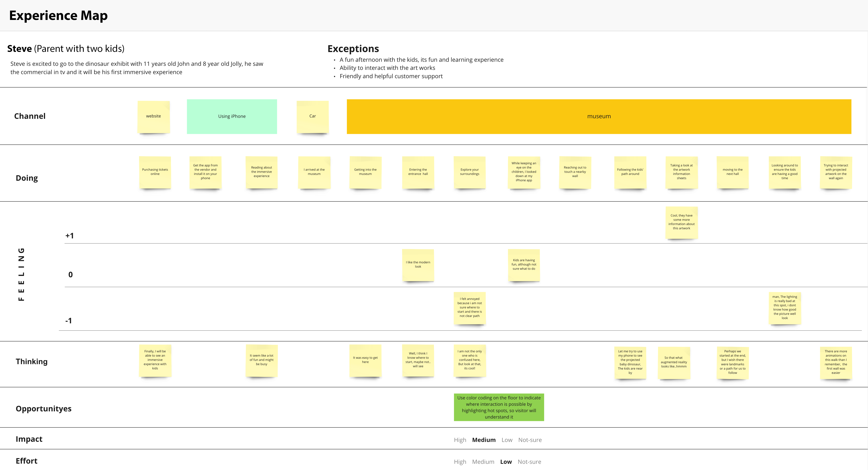The width and height of the screenshot is (868, 470).
Task: Click the mint Using iPhone channel block
Action: (232, 116)
